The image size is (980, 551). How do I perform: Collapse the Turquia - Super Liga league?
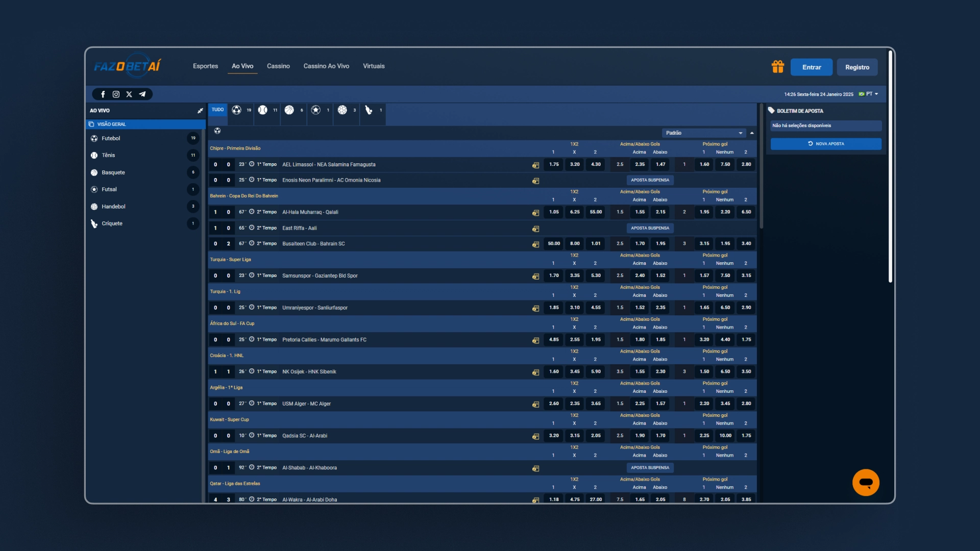click(230, 260)
